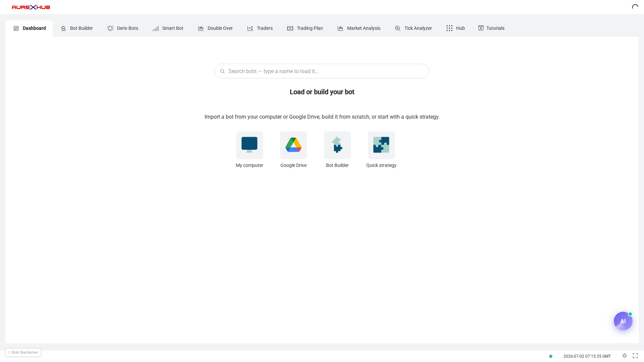Go to the Smart Bot tab
The height and width of the screenshot is (362, 644).
[x=168, y=28]
